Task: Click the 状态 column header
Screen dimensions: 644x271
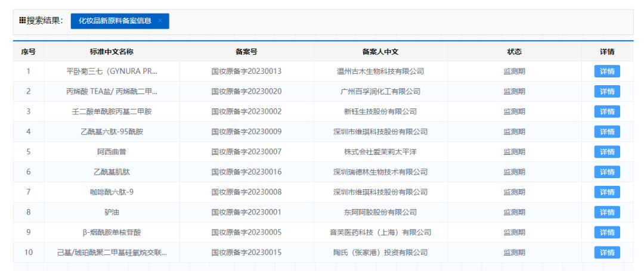Action: [x=514, y=52]
